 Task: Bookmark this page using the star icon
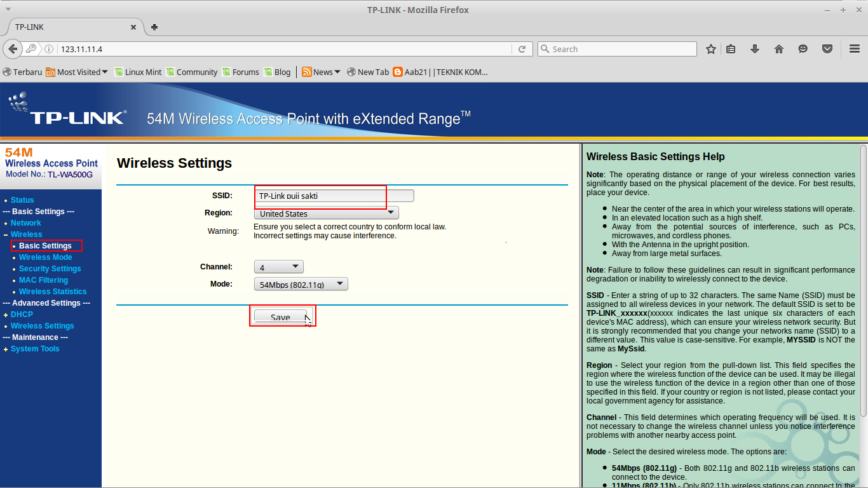pyautogui.click(x=710, y=49)
